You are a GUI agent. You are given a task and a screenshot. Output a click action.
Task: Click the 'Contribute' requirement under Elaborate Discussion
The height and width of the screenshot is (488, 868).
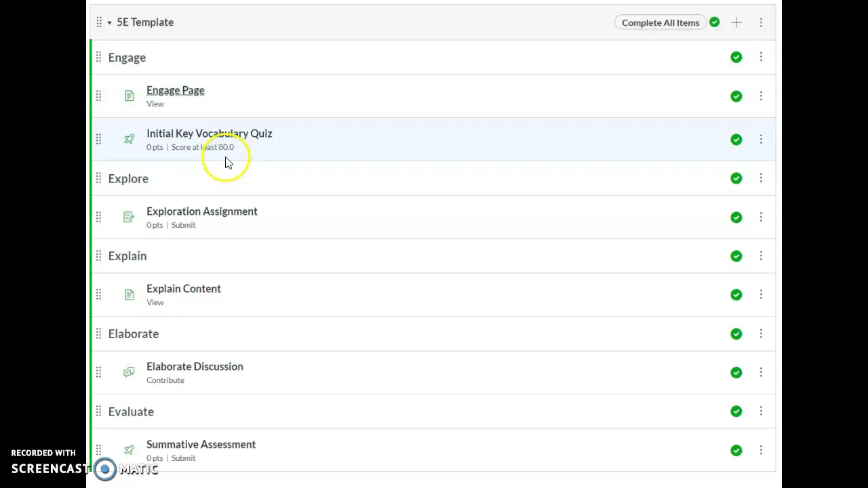point(165,380)
